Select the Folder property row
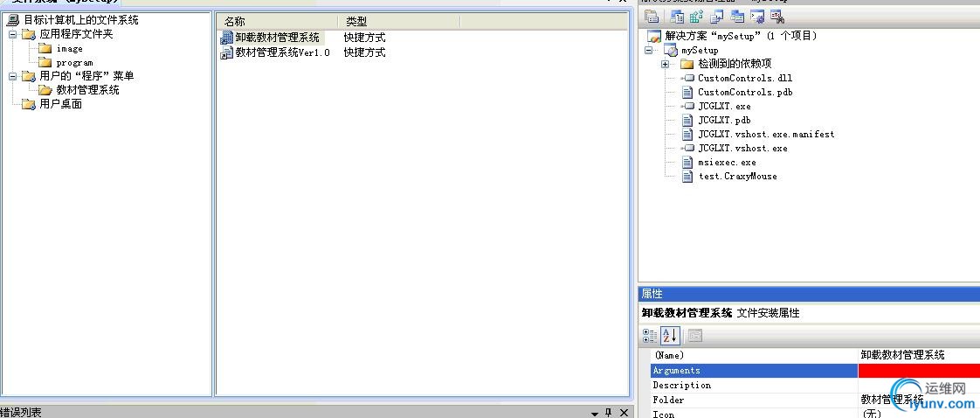The width and height of the screenshot is (980, 418). point(815,400)
